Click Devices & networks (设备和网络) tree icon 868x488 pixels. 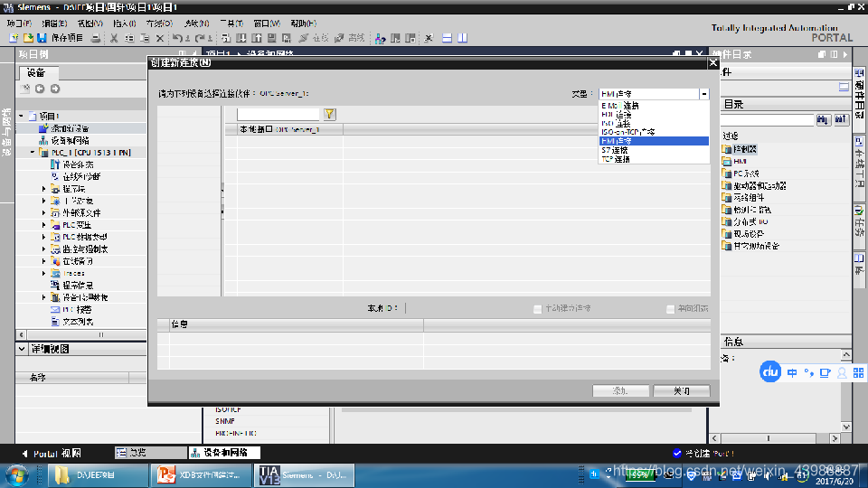click(43, 141)
